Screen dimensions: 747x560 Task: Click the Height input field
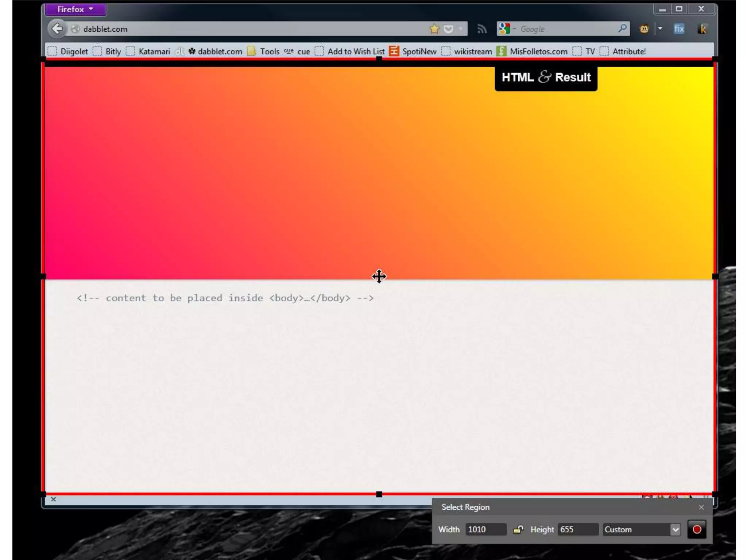577,529
